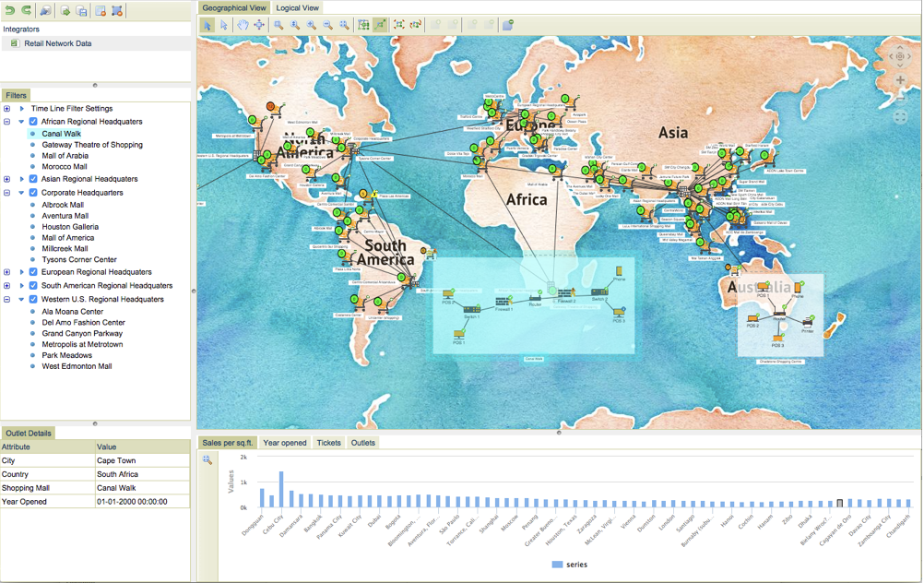Click the export document icon with green arrow
The width and height of the screenshot is (924, 583).
point(65,11)
